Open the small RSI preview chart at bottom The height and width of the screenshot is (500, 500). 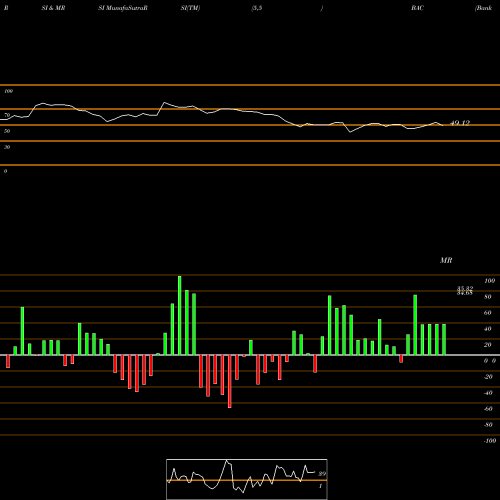coord(247,479)
